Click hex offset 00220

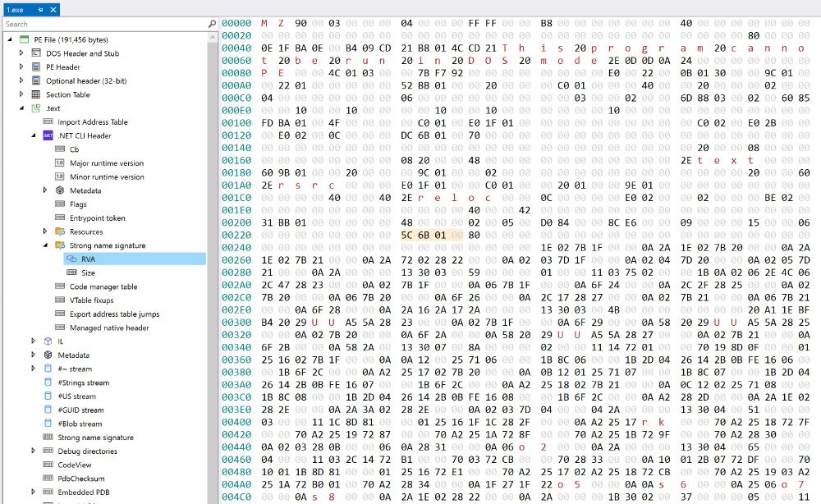click(236, 235)
